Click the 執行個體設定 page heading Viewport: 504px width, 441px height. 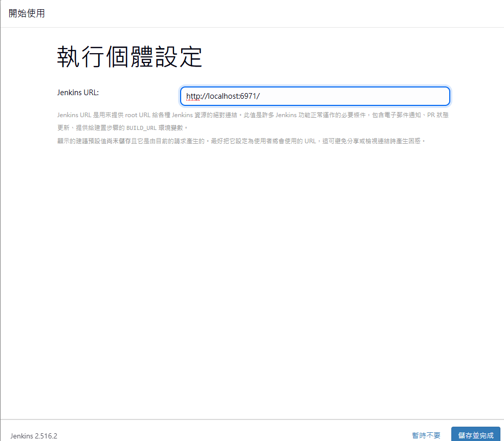tap(129, 57)
